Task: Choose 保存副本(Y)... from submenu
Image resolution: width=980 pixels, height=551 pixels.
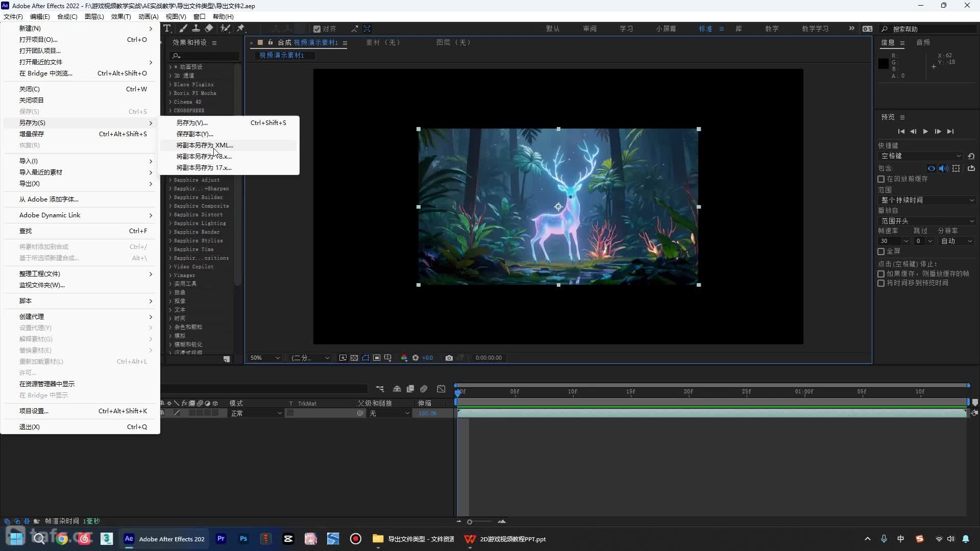Action: point(229,134)
